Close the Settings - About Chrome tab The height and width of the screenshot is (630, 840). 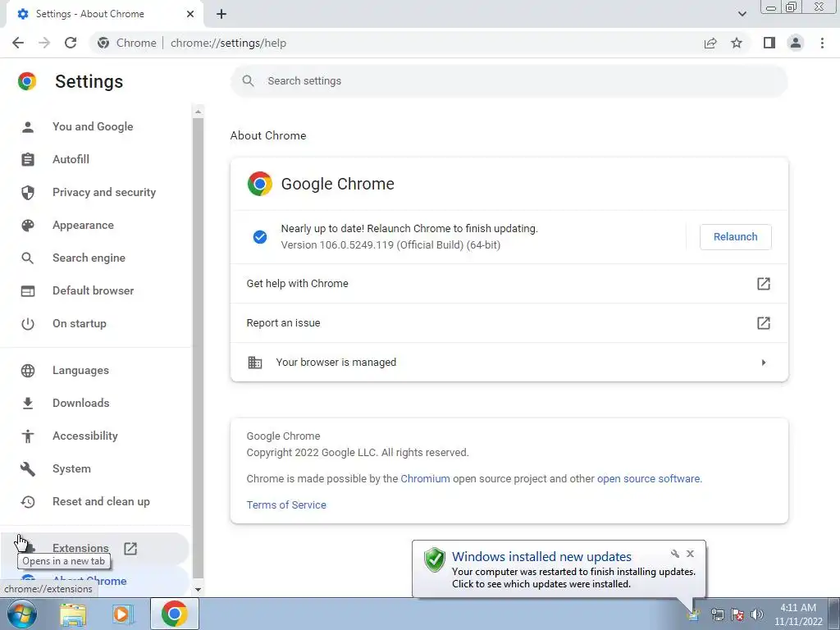click(x=190, y=14)
